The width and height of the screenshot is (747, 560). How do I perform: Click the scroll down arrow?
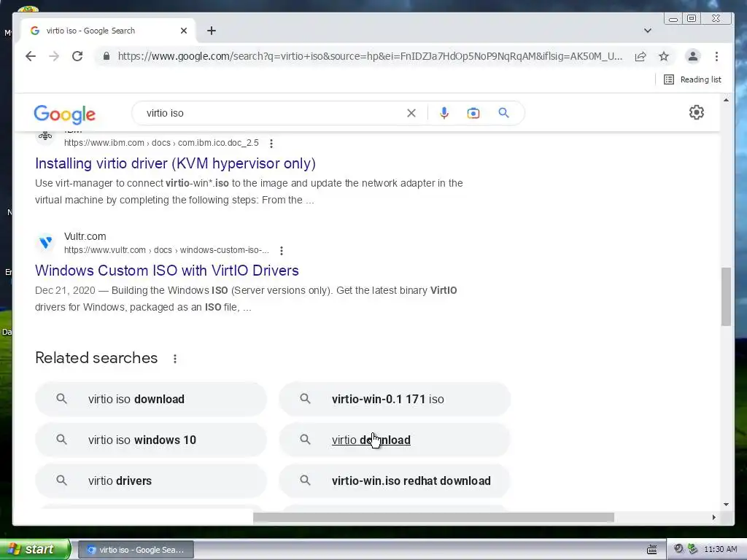coord(726,505)
